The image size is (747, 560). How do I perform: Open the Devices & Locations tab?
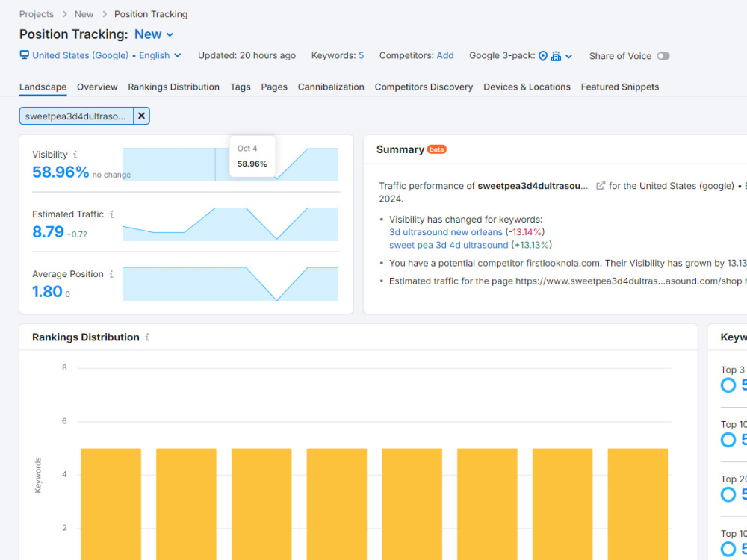[x=527, y=87]
